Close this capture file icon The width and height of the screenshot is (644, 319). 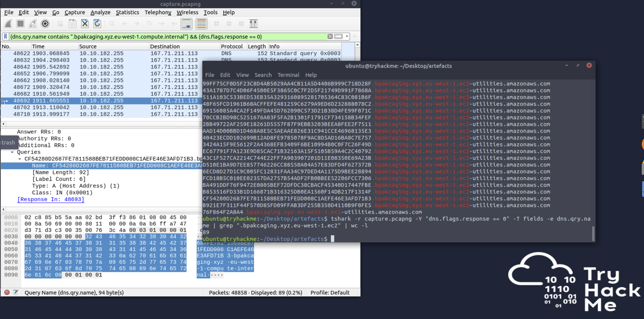(x=85, y=24)
